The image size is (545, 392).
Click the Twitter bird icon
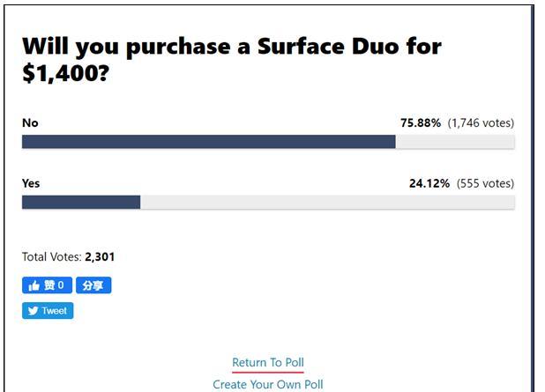(x=33, y=310)
